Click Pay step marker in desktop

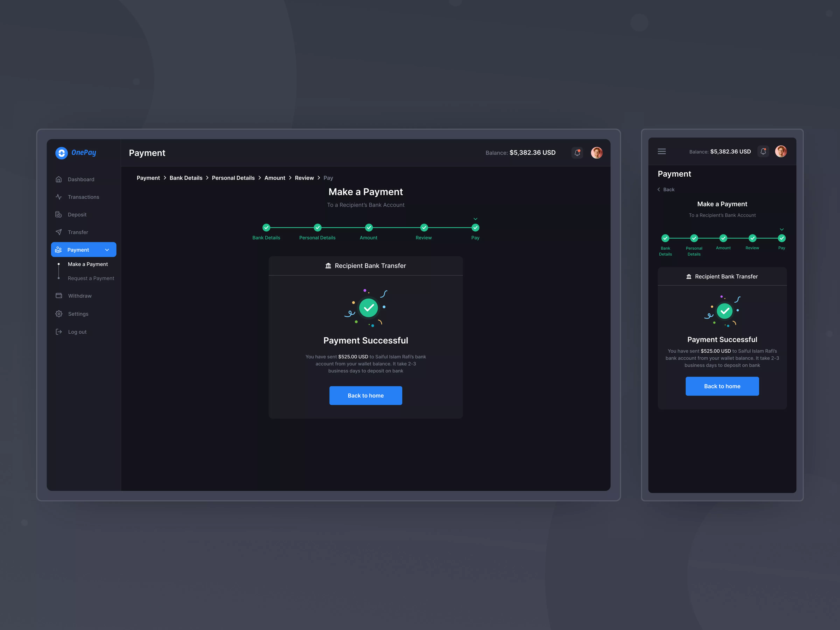(x=475, y=227)
